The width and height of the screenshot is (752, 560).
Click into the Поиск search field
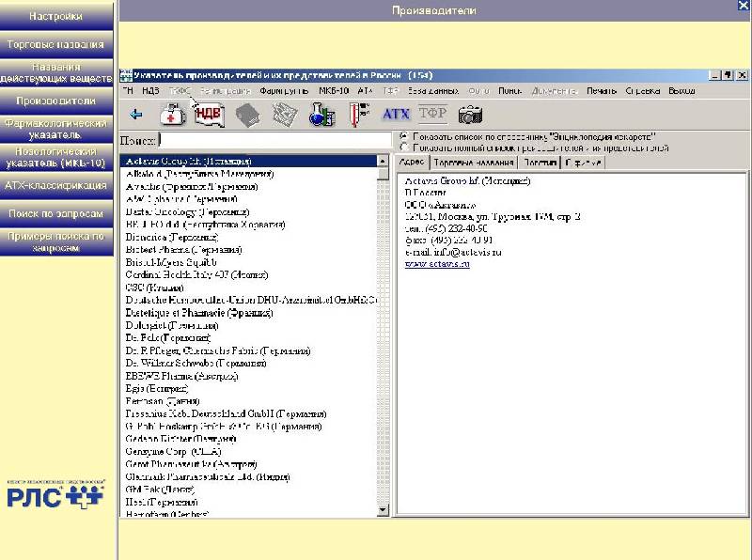[274, 140]
